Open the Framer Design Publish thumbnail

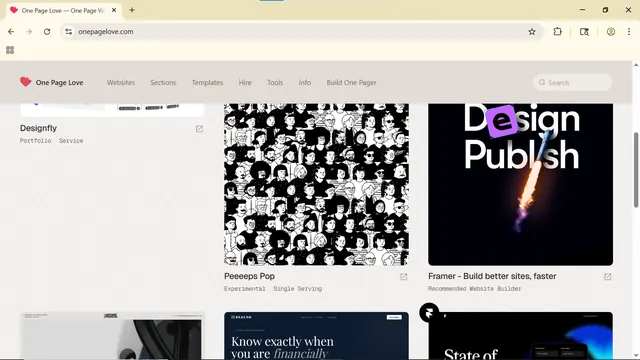pos(520,184)
